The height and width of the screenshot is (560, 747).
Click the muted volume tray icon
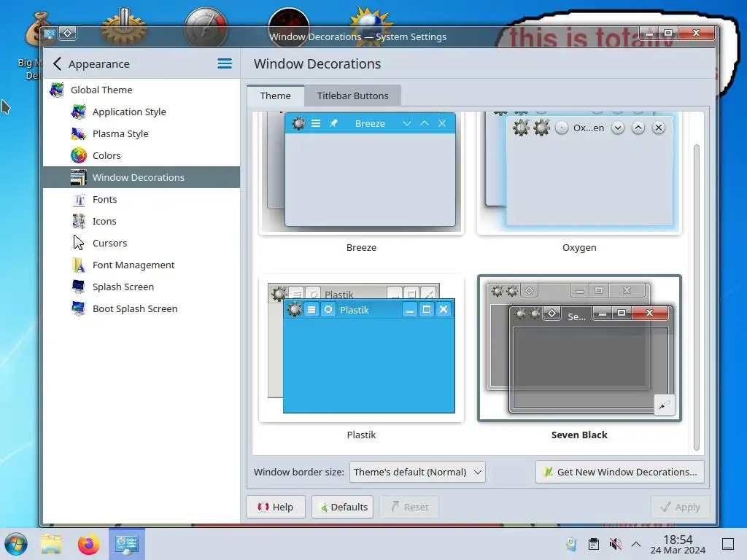[x=615, y=544]
